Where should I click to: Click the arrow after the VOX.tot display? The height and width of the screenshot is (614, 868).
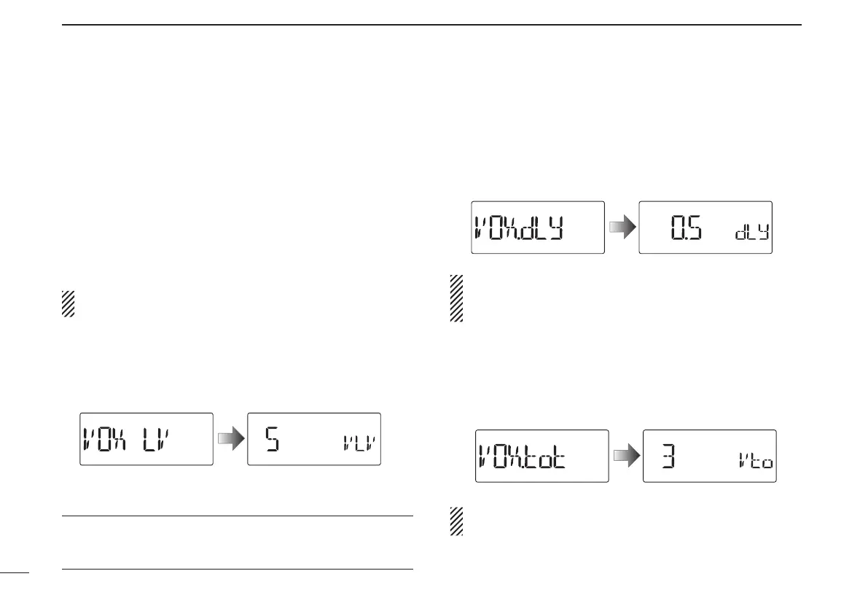(x=627, y=455)
